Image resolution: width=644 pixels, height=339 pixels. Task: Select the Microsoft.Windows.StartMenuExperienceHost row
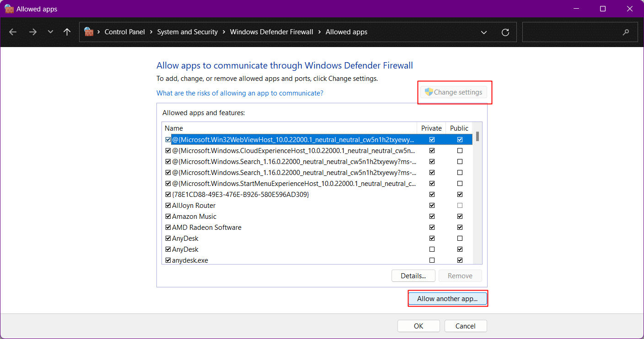pos(294,184)
